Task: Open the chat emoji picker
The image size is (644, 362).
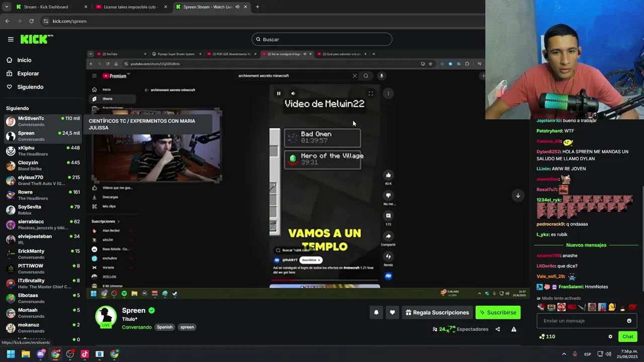Action: (x=629, y=321)
